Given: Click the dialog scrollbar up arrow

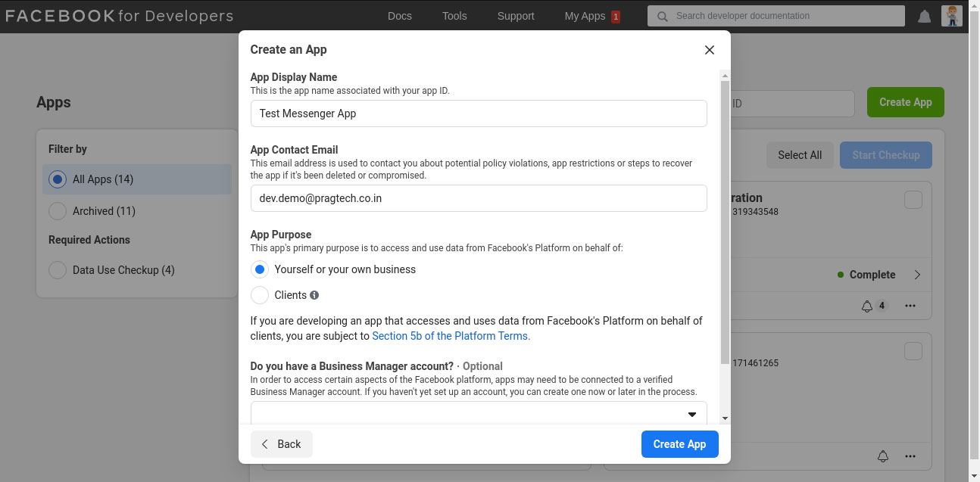Looking at the screenshot, I should pyautogui.click(x=725, y=76).
